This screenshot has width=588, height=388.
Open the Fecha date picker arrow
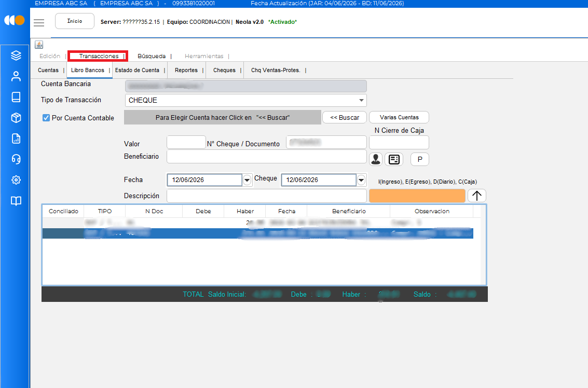pyautogui.click(x=247, y=180)
